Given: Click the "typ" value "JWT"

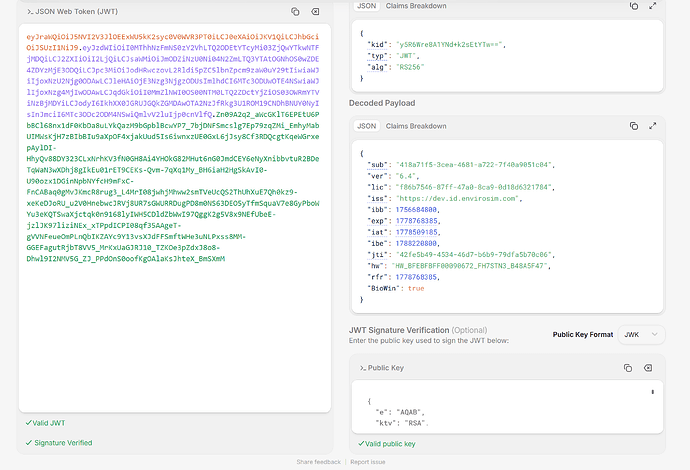Looking at the screenshot, I should (406, 56).
